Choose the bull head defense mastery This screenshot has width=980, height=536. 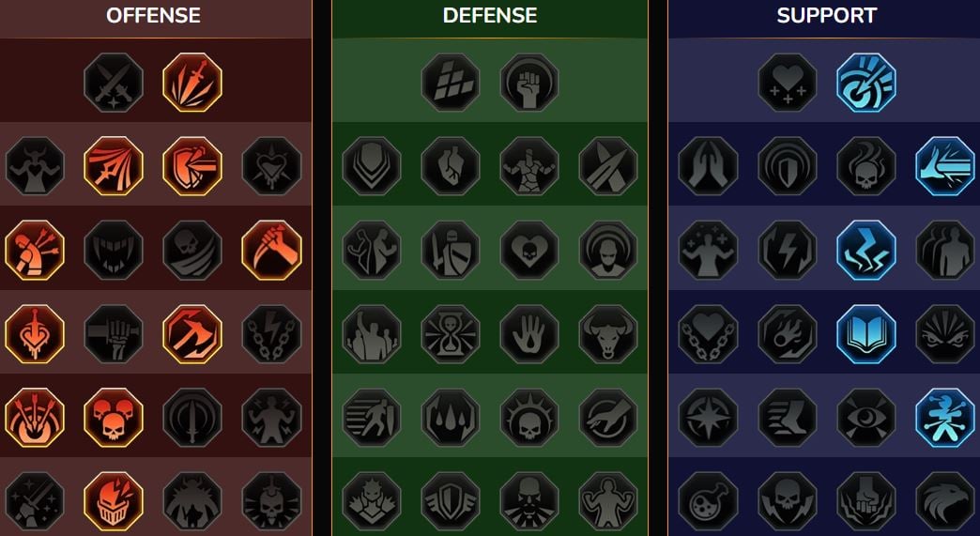(x=608, y=333)
